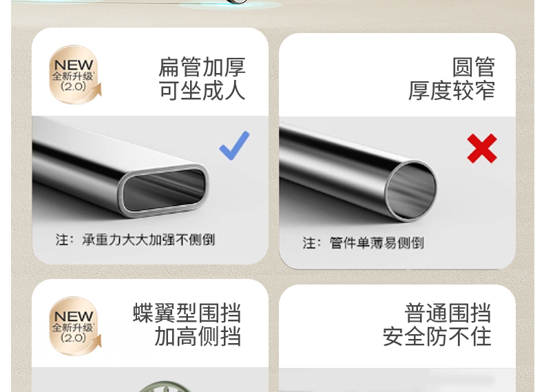Viewport: 544px width, 392px height.
Task: Tap the top NEW 2.0 upgrade badge
Action: click(75, 74)
